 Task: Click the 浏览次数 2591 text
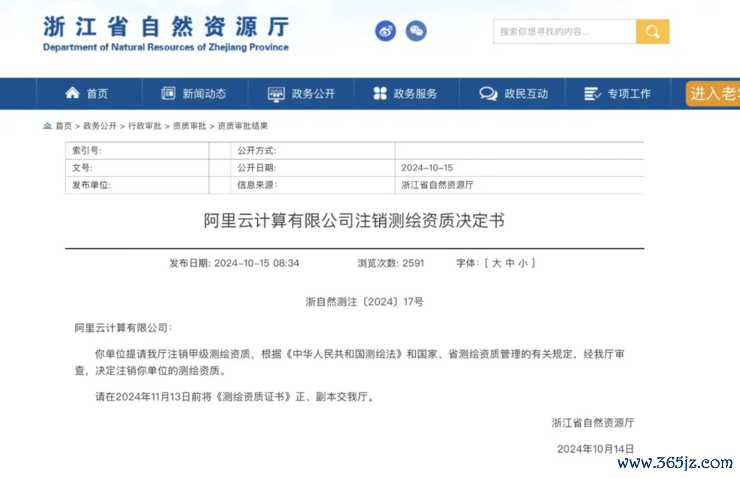[x=391, y=263]
